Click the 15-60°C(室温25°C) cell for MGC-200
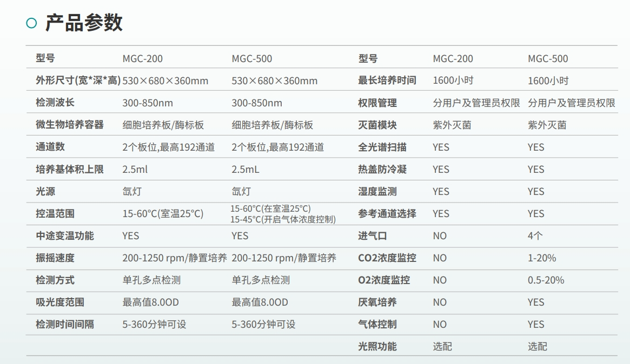Screen dimensions: 630x364 (163, 214)
